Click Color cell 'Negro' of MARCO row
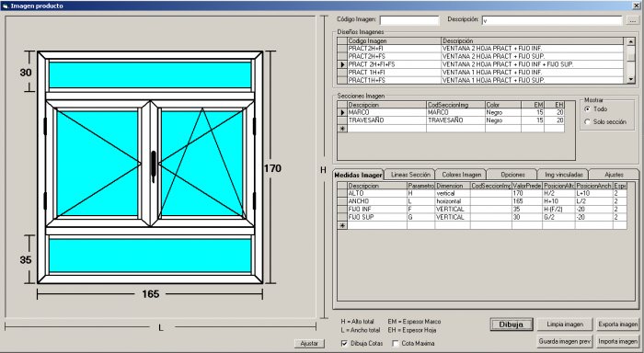This screenshot has width=644, height=353. [x=503, y=112]
